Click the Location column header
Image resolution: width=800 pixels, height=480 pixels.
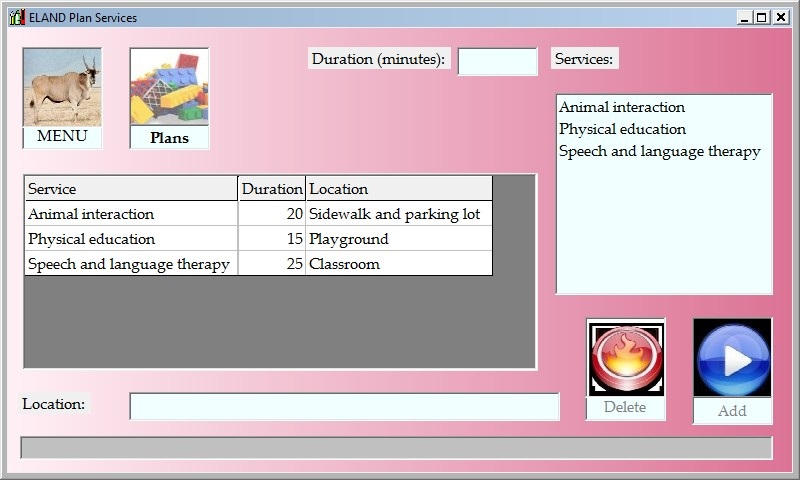point(398,188)
